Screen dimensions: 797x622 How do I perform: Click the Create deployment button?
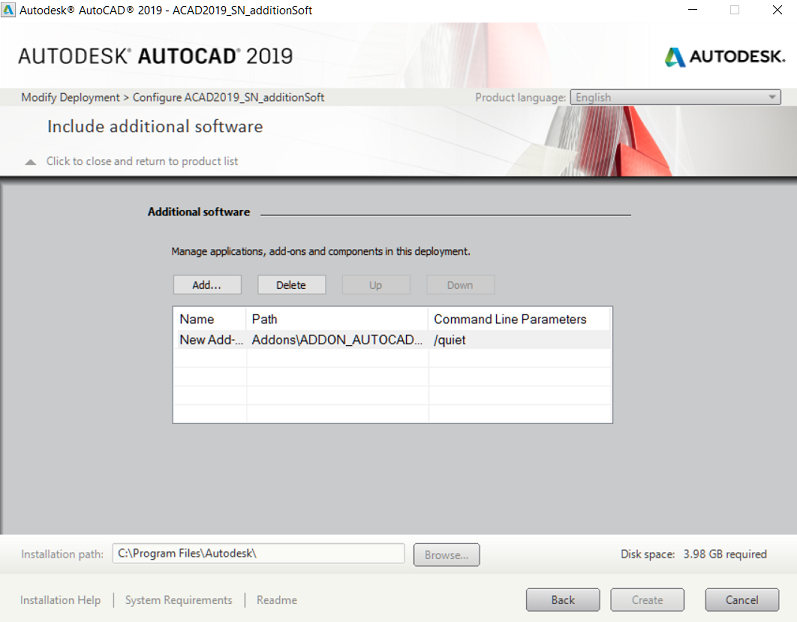[647, 600]
